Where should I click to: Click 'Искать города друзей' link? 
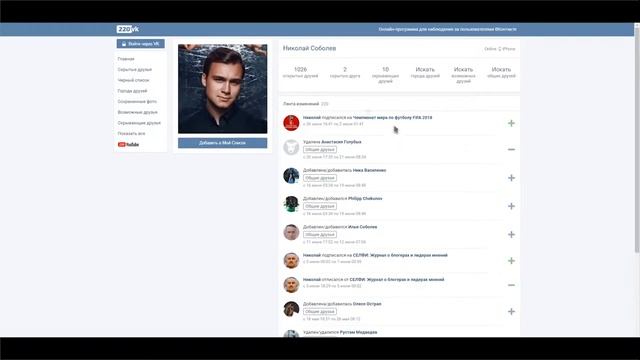pos(425,72)
